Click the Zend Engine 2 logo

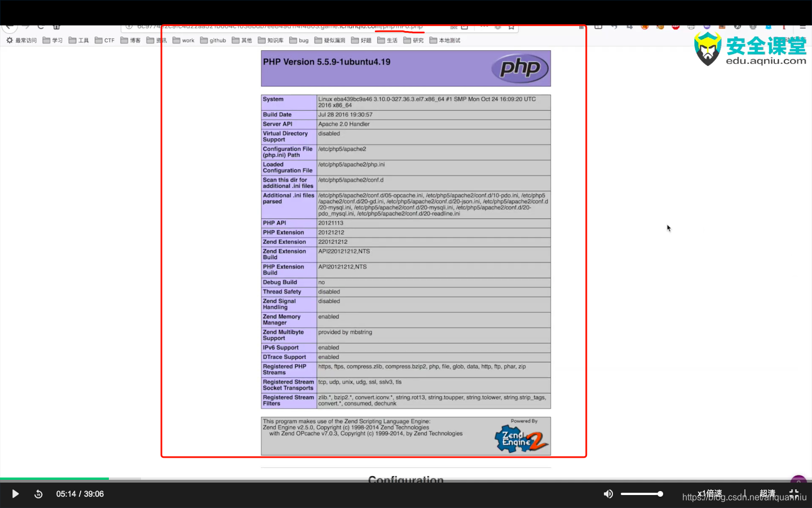point(521,438)
